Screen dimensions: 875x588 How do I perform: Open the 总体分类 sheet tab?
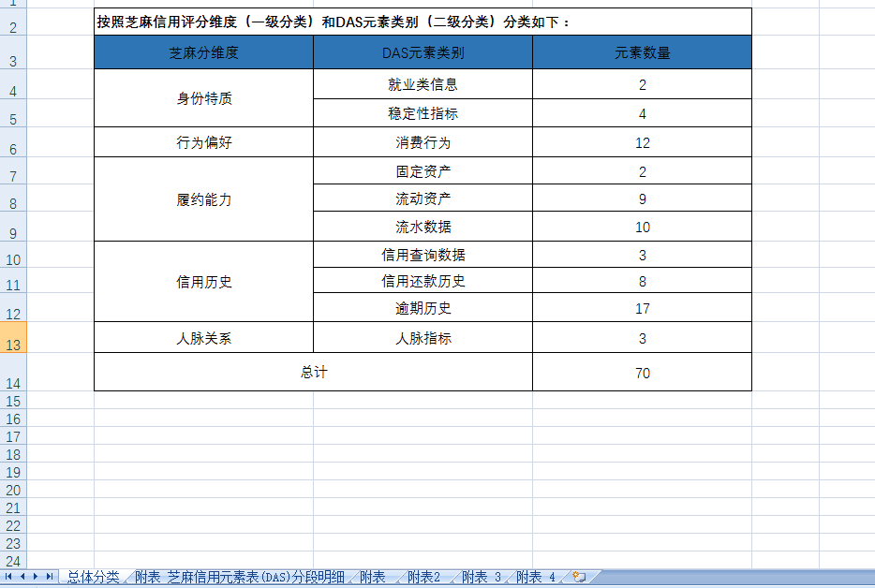(93, 577)
